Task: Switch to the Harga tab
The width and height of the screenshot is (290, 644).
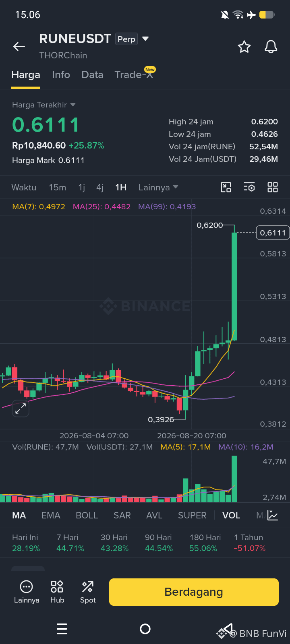Action: (x=26, y=75)
